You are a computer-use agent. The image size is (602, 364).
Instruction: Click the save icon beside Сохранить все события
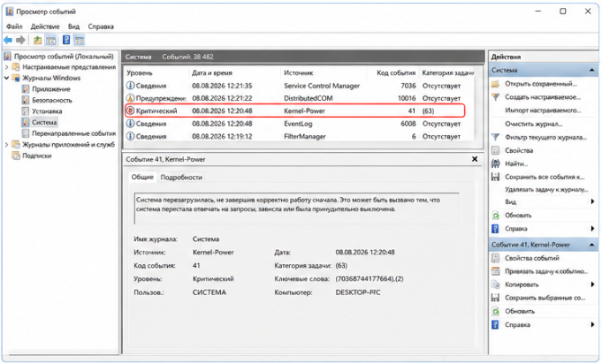click(496, 177)
